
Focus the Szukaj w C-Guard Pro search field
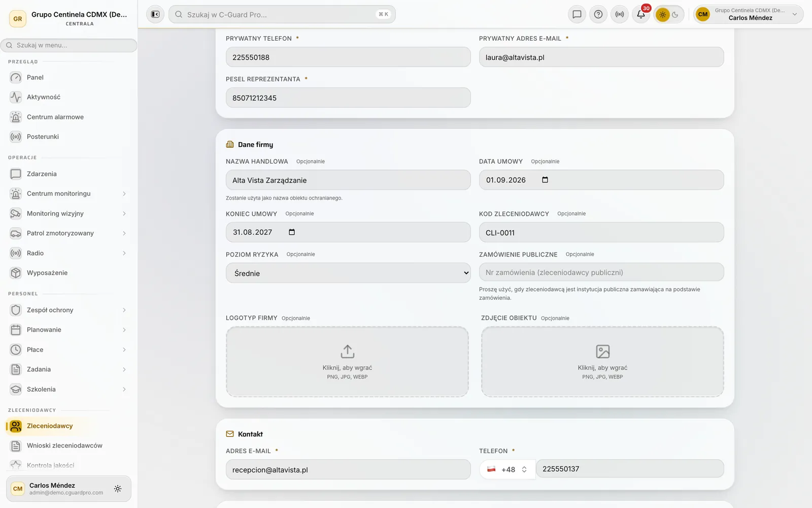point(282,14)
